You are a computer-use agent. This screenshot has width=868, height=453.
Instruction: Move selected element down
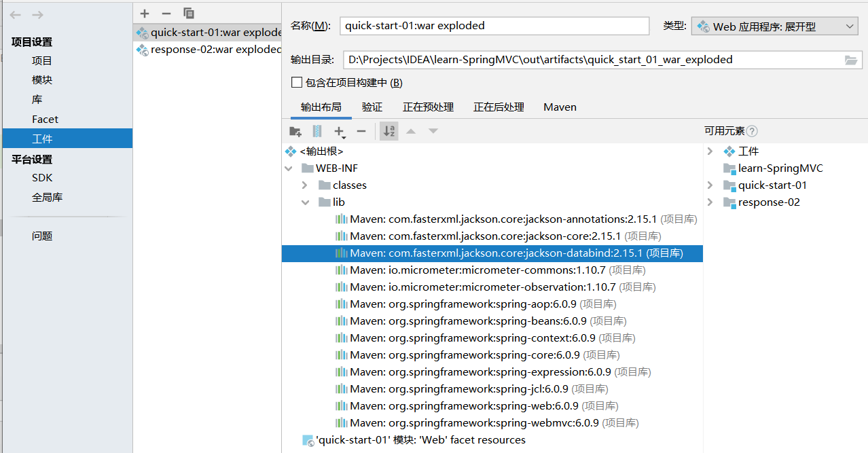[x=433, y=131]
